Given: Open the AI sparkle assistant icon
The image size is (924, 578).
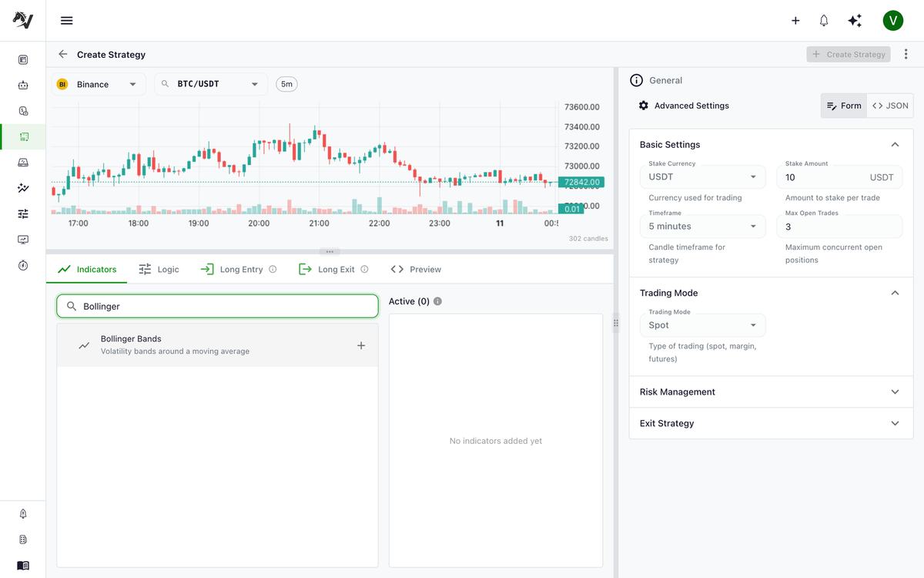Looking at the screenshot, I should 855,21.
